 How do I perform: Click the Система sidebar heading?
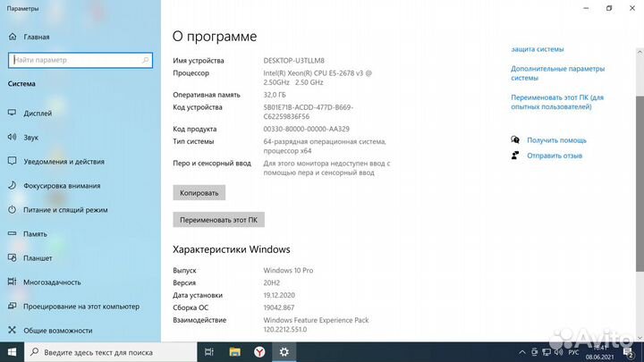pyautogui.click(x=21, y=84)
